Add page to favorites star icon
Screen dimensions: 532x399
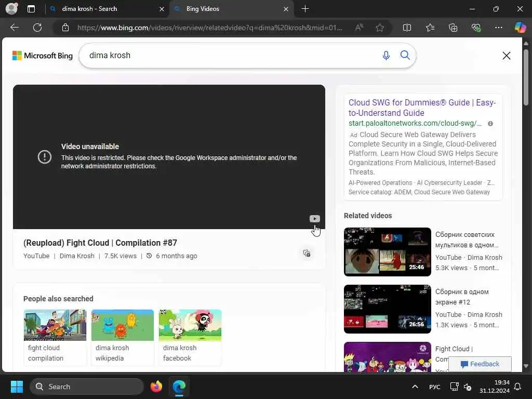(x=380, y=28)
